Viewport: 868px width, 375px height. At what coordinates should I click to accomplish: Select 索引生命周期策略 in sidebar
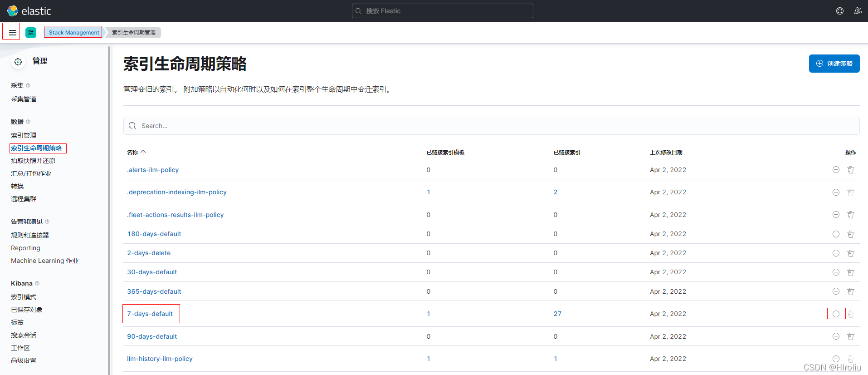(36, 148)
